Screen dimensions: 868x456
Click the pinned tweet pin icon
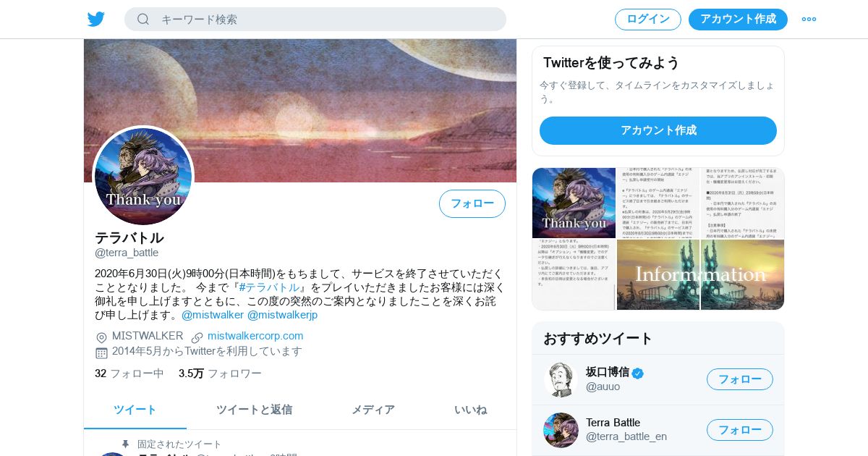125,444
